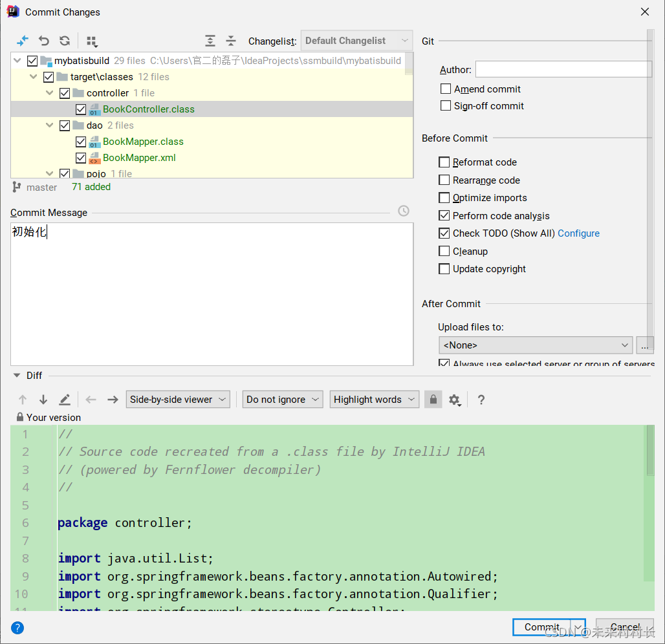Click the edit source pencil icon

click(65, 400)
